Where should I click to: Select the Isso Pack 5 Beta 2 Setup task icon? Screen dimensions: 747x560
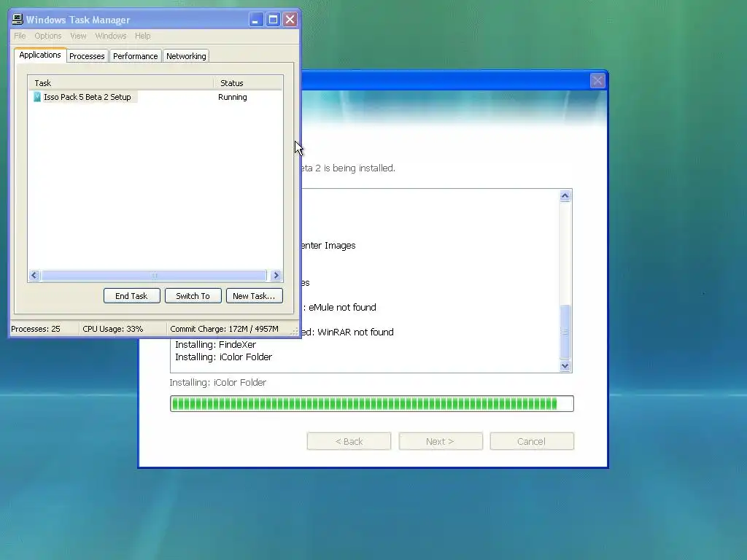37,97
